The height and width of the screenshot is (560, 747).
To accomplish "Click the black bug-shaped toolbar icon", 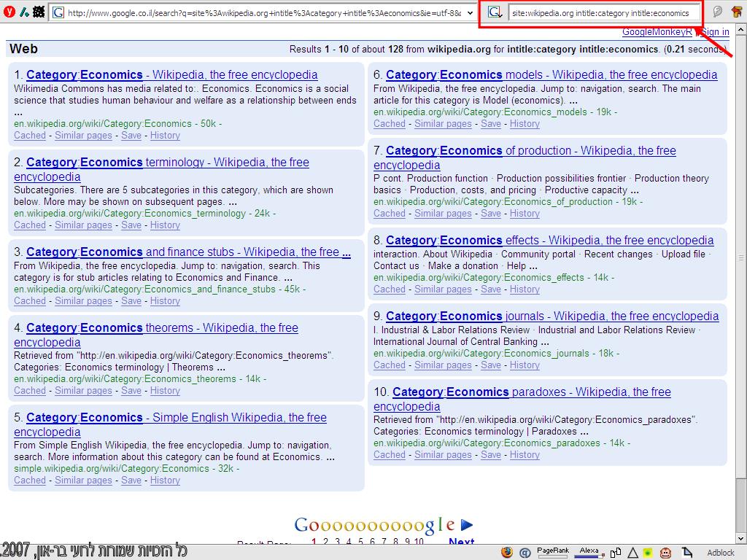I will [39, 12].
